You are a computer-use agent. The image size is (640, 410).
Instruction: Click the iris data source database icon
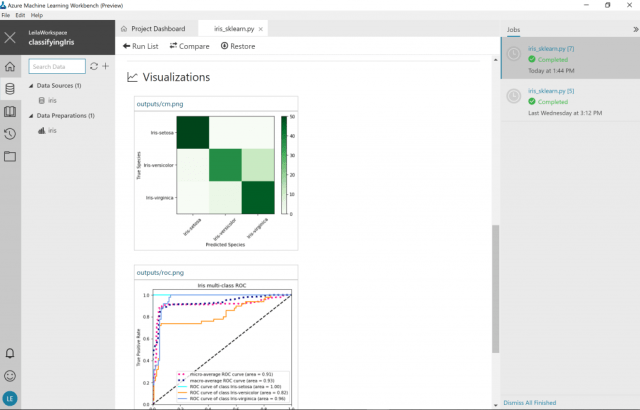click(x=42, y=100)
